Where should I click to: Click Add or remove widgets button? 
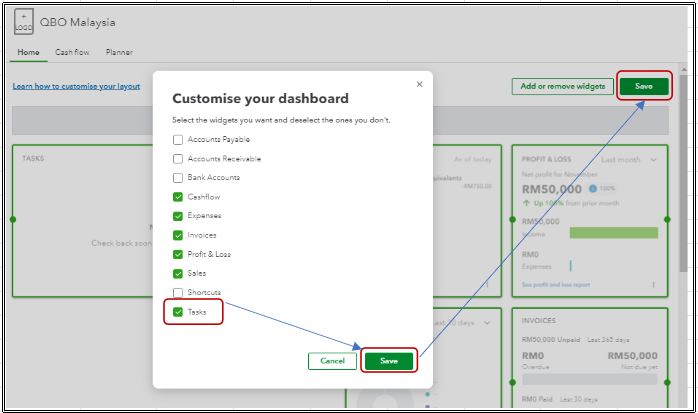[x=563, y=86]
